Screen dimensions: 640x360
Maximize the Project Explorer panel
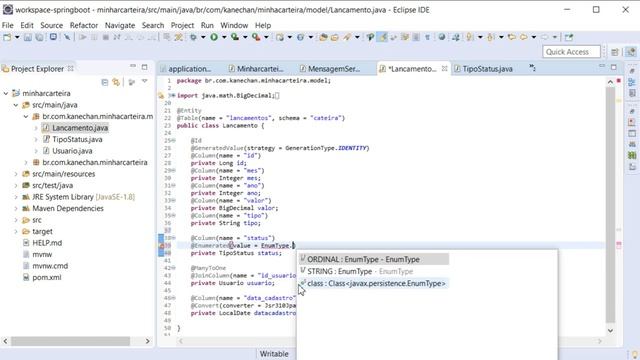click(144, 67)
